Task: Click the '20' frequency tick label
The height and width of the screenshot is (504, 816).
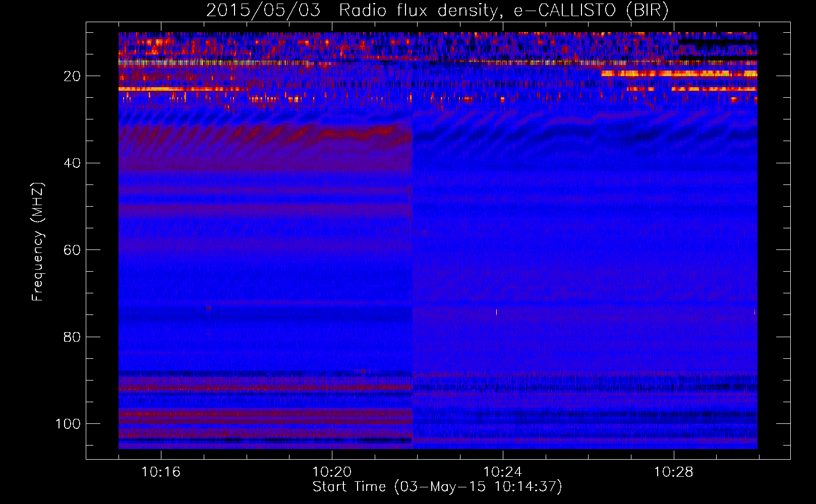Action: pos(72,76)
